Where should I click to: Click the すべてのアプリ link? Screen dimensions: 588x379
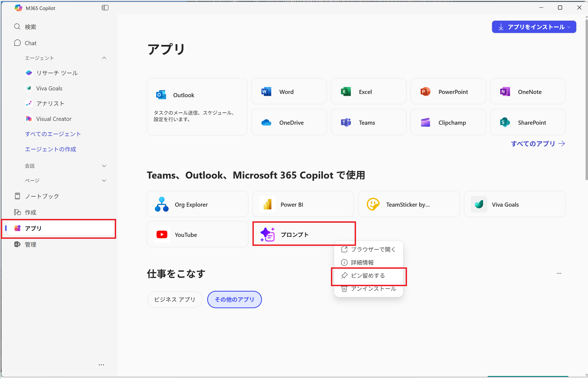[x=533, y=143]
